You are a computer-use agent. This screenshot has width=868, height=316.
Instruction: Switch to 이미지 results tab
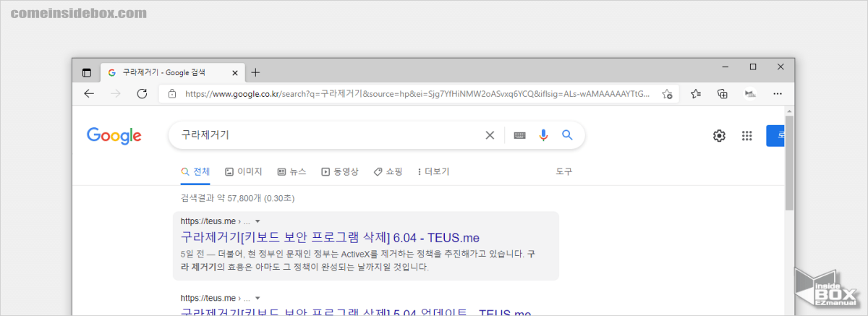point(244,172)
